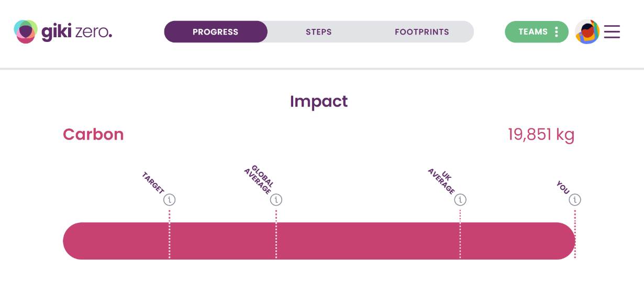Click the Impact section heading
This screenshot has width=644, height=291.
pyautogui.click(x=318, y=101)
